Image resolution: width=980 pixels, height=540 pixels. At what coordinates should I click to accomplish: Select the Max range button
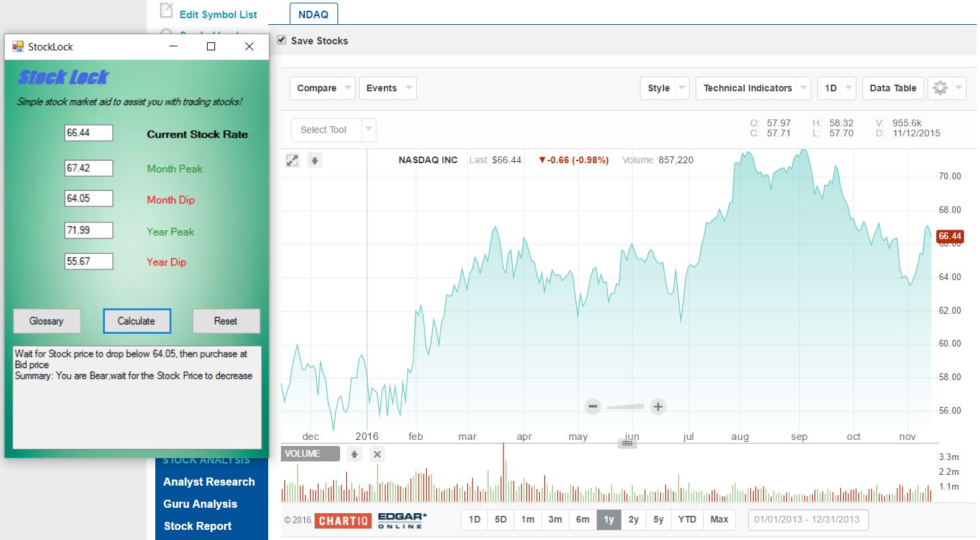coord(719,519)
